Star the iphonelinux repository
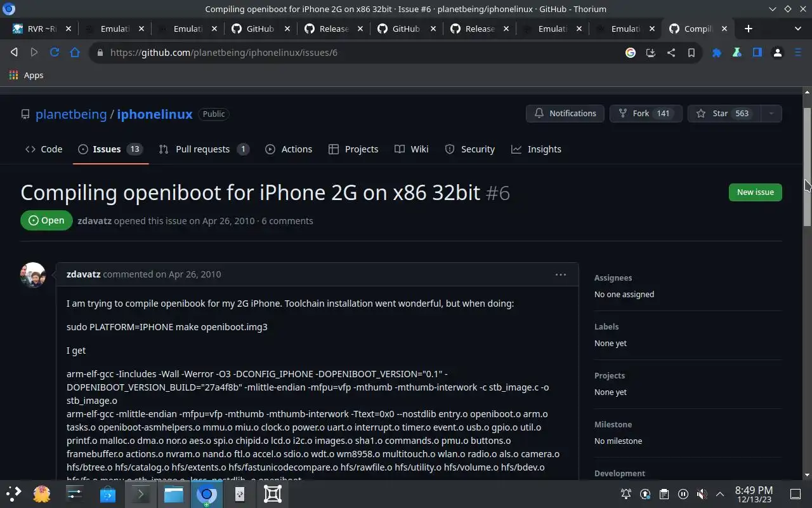This screenshot has height=508, width=812. tap(724, 113)
